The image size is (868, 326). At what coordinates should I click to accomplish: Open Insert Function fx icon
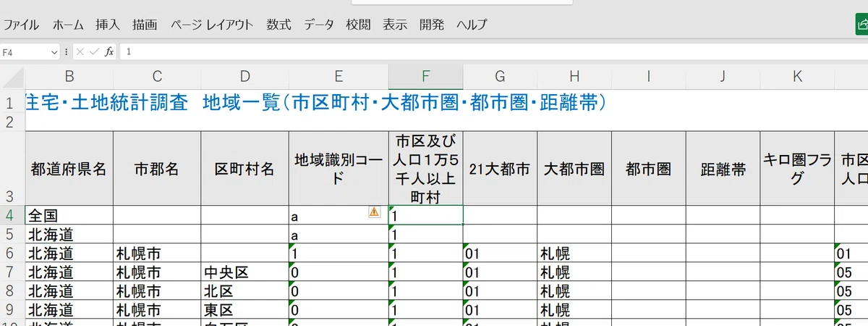[109, 51]
